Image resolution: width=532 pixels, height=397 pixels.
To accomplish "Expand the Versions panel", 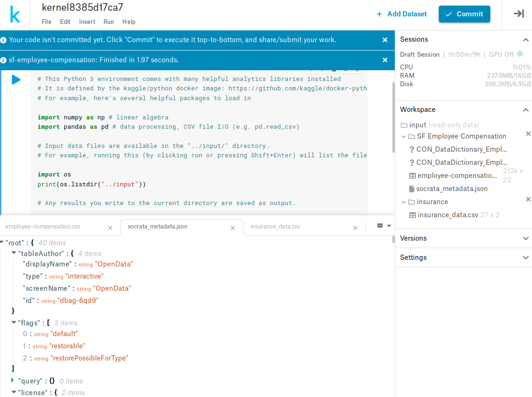I will [x=525, y=239].
